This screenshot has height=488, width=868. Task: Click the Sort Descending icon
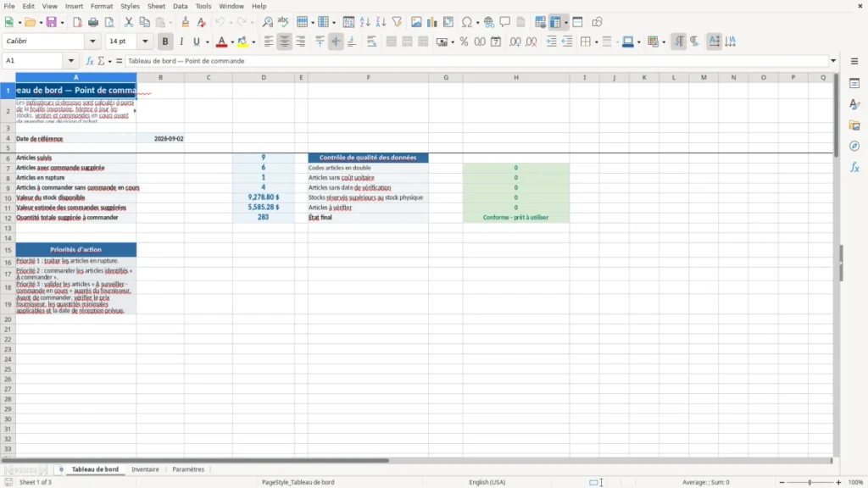pyautogui.click(x=381, y=22)
